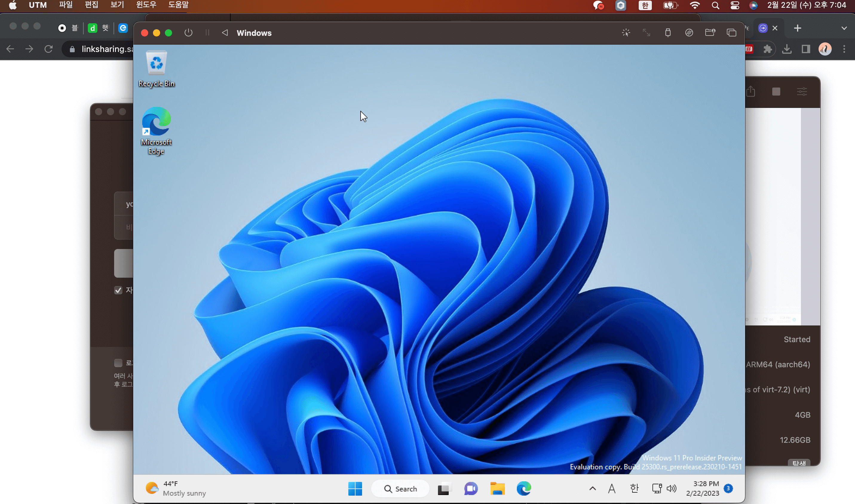Launch Teams Chat from the taskbar
The image size is (855, 504).
click(x=471, y=489)
